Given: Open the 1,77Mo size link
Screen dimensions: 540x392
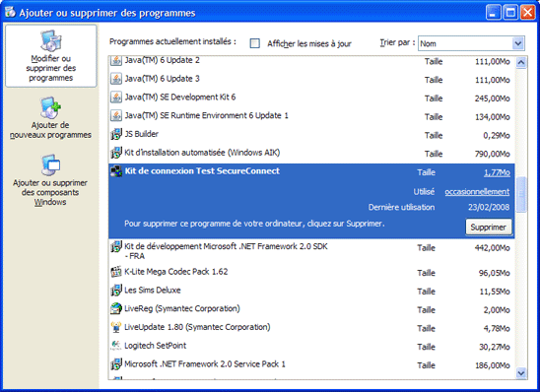Looking at the screenshot, I should (x=497, y=172).
